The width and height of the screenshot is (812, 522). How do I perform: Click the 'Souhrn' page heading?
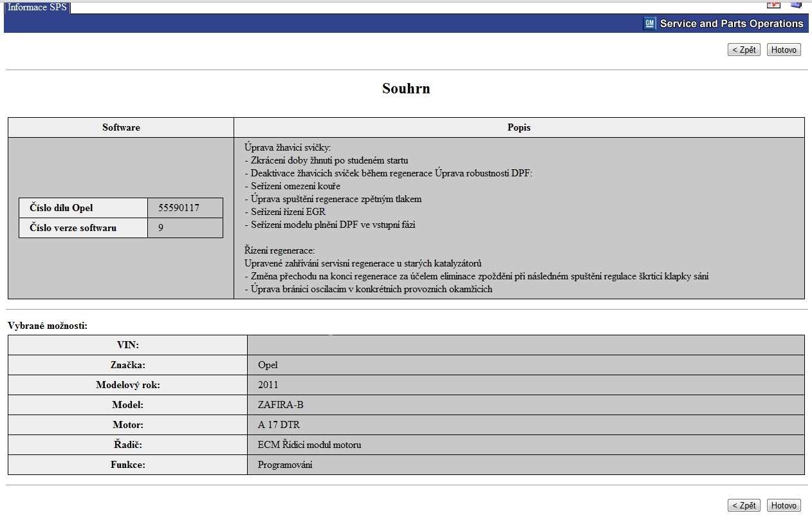coord(406,89)
